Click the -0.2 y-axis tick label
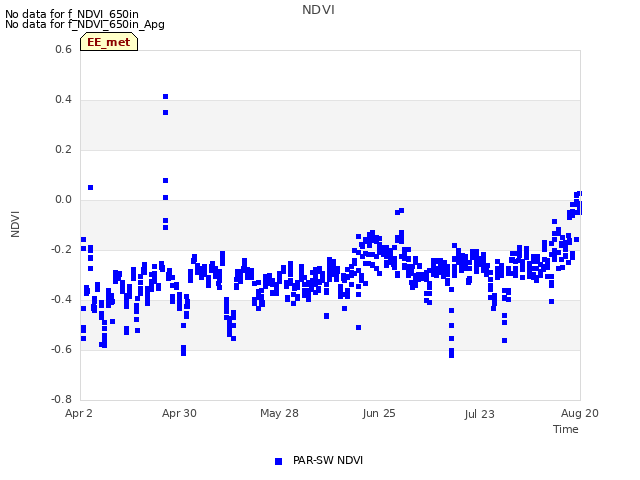Viewport: 640px width, 480px height. tap(61, 249)
